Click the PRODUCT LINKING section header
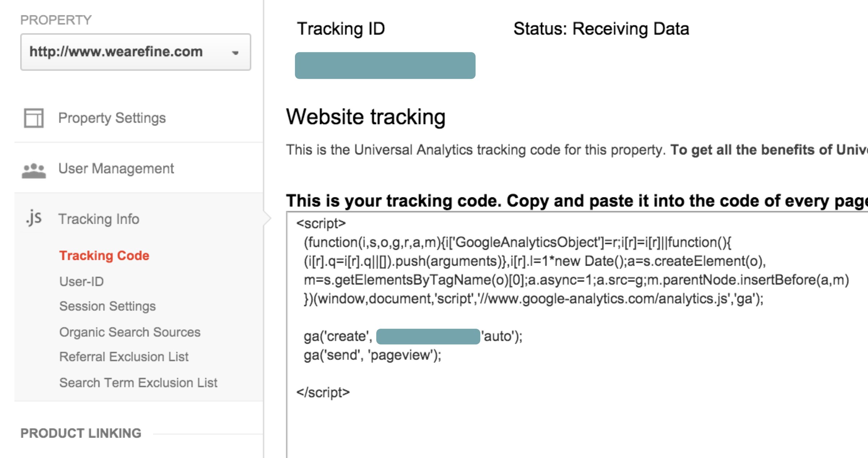The height and width of the screenshot is (458, 868). [81, 433]
